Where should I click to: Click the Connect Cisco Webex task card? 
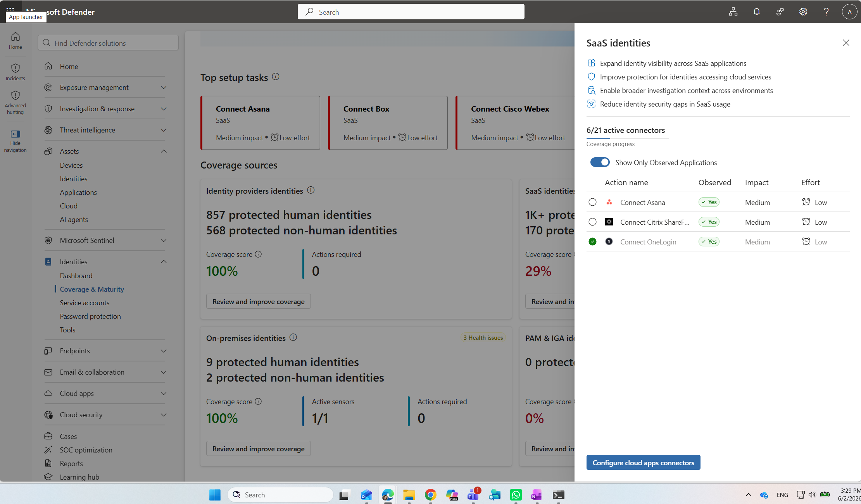pos(515,123)
